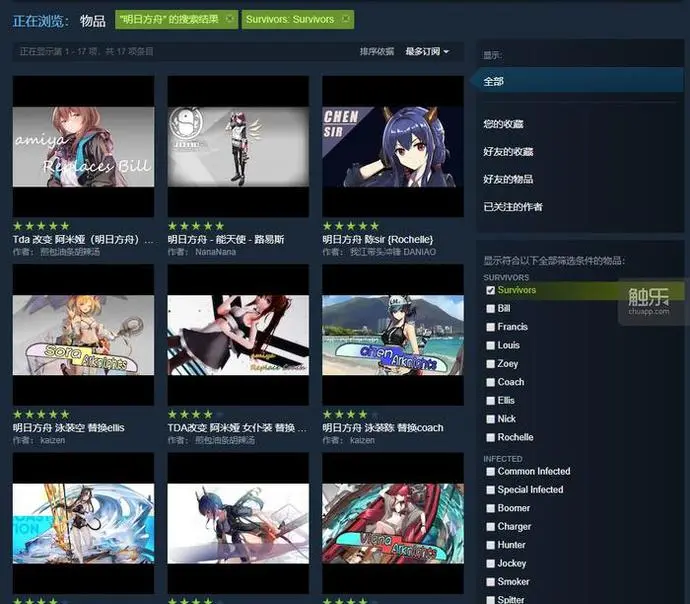This screenshot has height=604, width=690.
Task: Open title Tda 改变 阿米娅 (明日方舟)
Action: pyautogui.click(x=83, y=239)
